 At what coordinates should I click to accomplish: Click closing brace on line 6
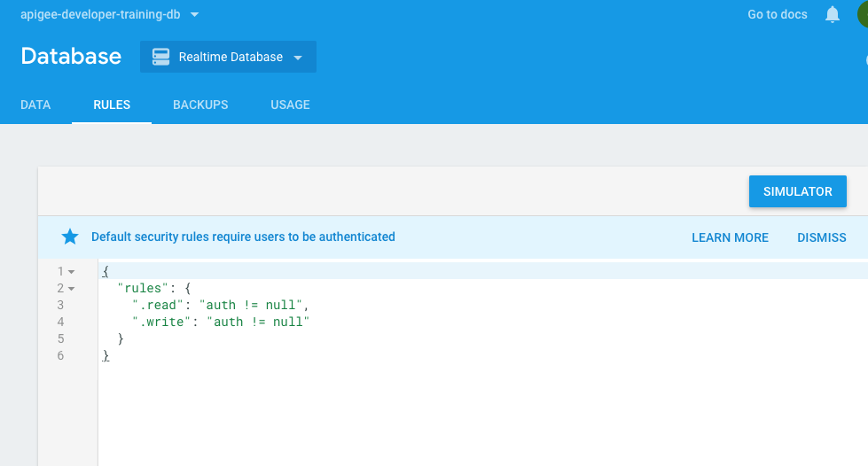(106, 356)
